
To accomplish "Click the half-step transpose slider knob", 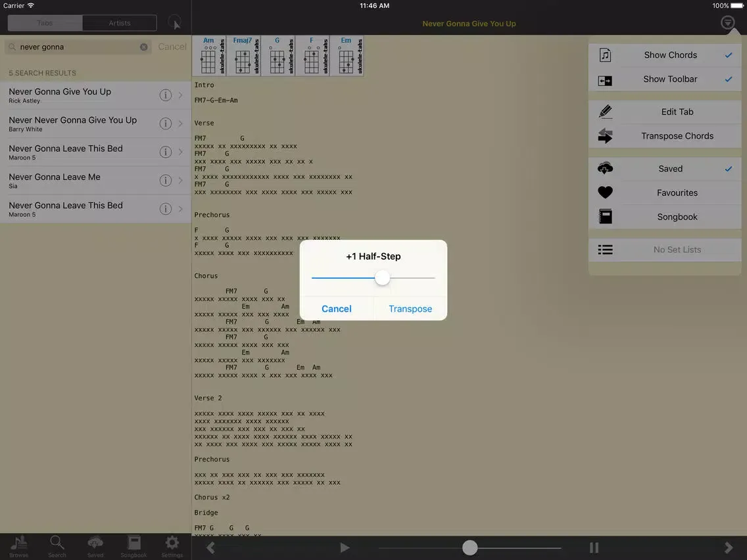I will click(x=382, y=278).
